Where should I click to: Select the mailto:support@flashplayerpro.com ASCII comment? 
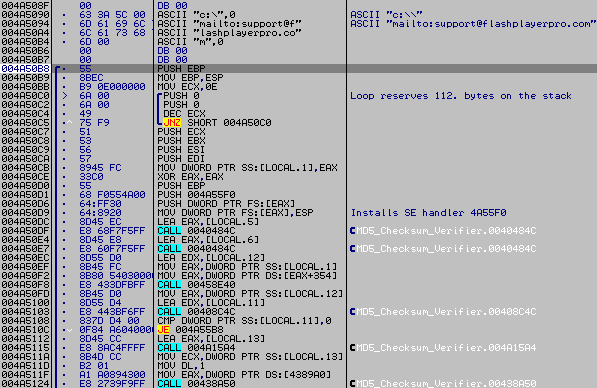pyautogui.click(x=472, y=24)
